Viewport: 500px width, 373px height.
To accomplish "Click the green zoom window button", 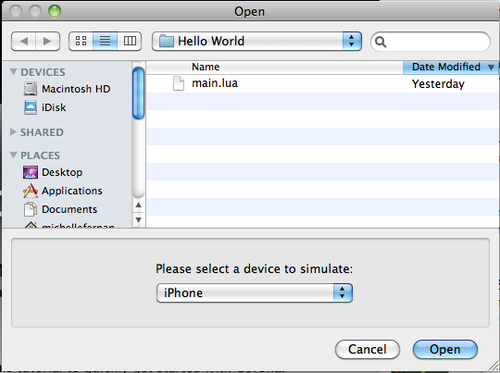I will click(54, 11).
